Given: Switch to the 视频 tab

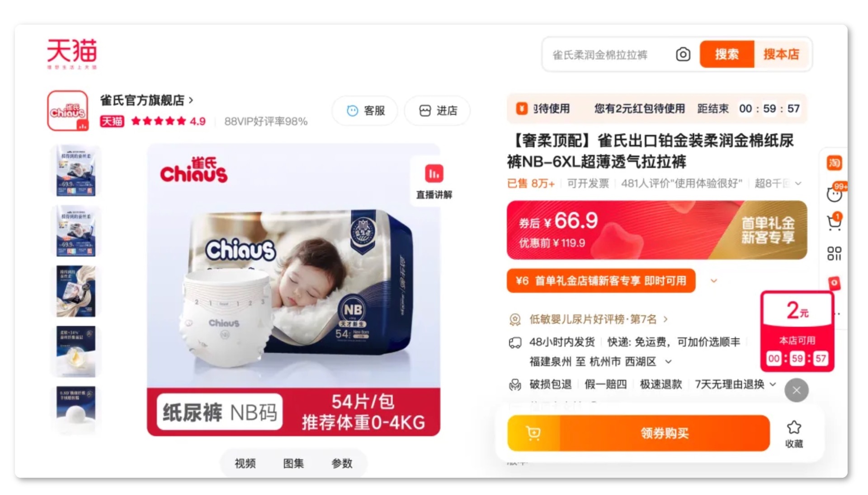Looking at the screenshot, I should (245, 463).
